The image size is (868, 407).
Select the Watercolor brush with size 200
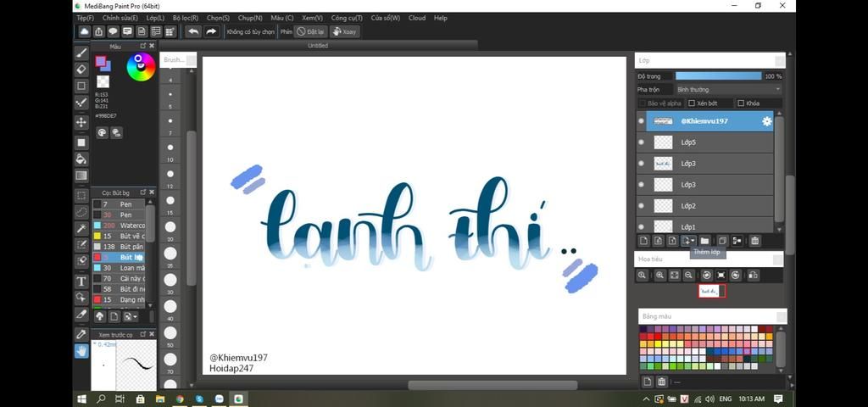pos(119,226)
